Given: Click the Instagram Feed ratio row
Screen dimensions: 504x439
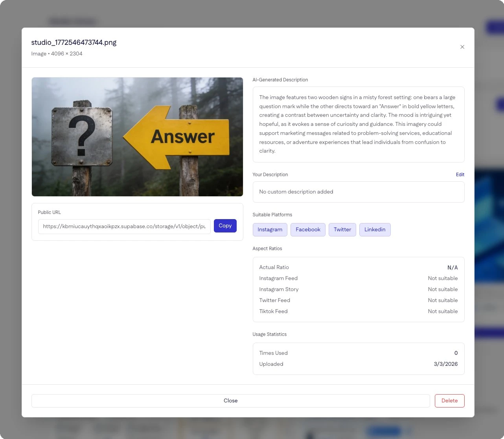Looking at the screenshot, I should tap(358, 278).
